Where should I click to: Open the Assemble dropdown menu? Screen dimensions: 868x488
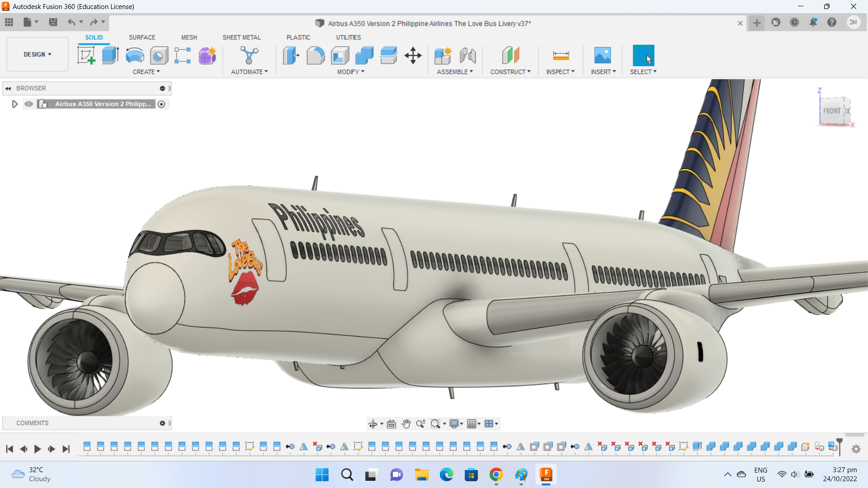click(x=455, y=72)
